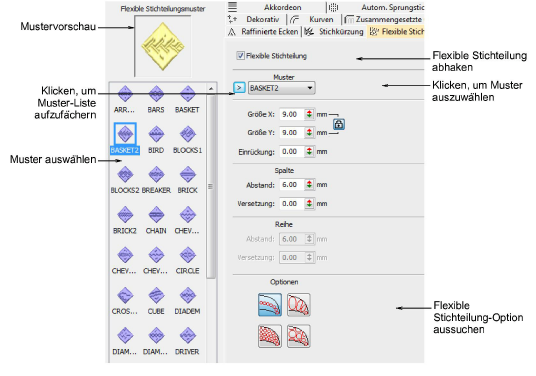This screenshot has height=376, width=536.
Task: Choose the BIRD pattern icon
Action: click(x=156, y=134)
